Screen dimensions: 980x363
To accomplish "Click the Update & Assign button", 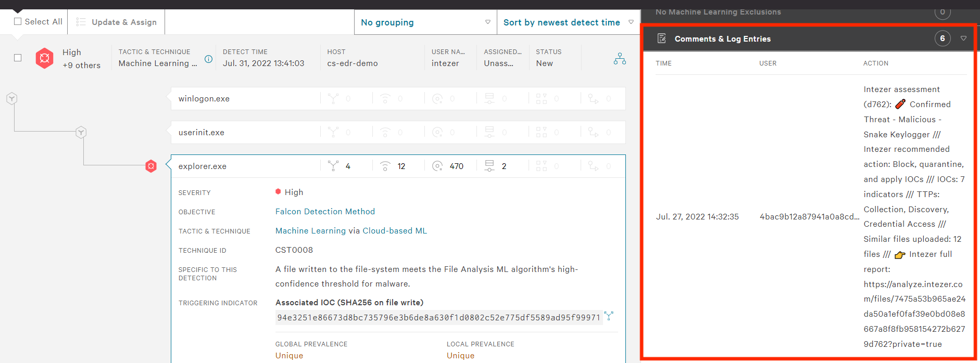I will tap(116, 22).
